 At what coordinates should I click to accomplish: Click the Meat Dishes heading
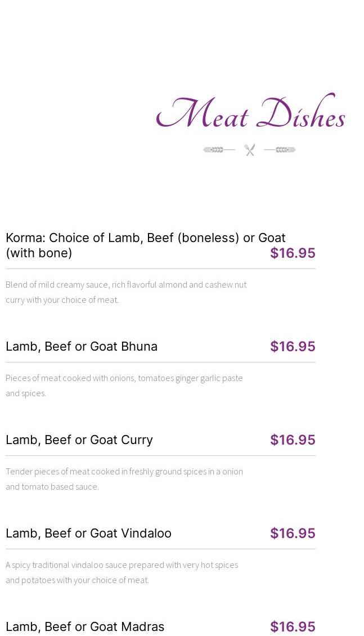coord(250,114)
